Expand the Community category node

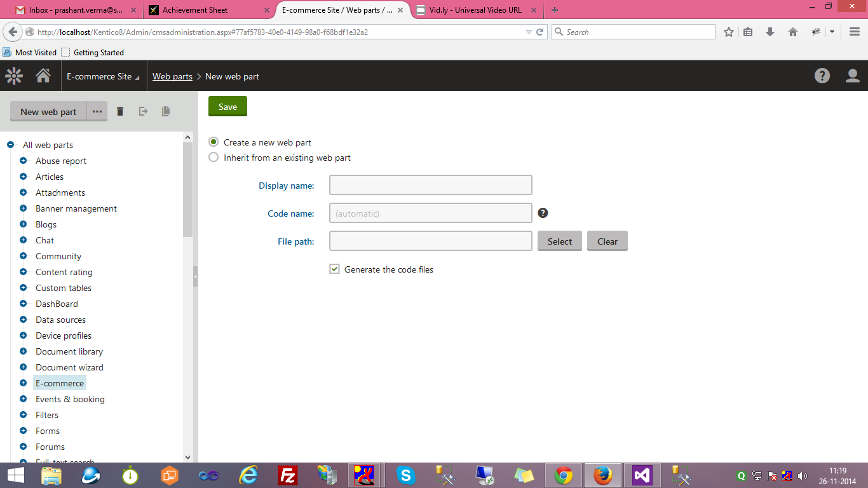24,256
